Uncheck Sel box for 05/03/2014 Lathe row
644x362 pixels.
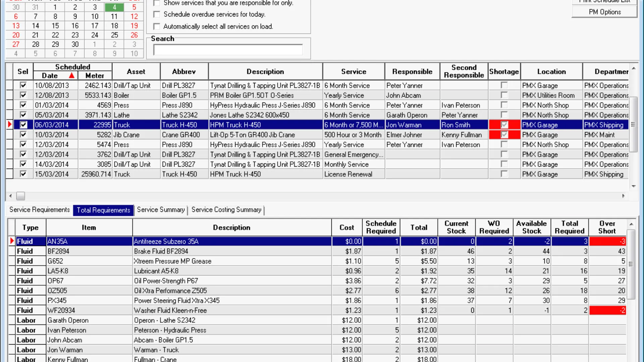(x=23, y=115)
